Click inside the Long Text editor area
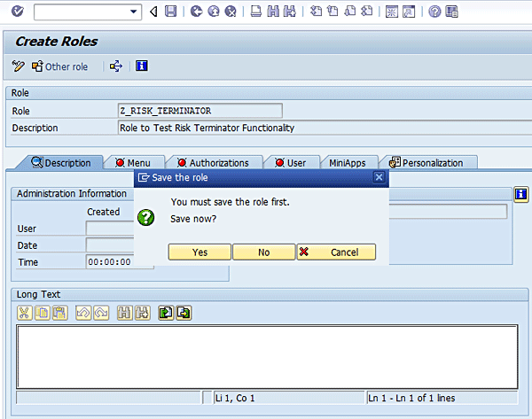 coord(267,356)
